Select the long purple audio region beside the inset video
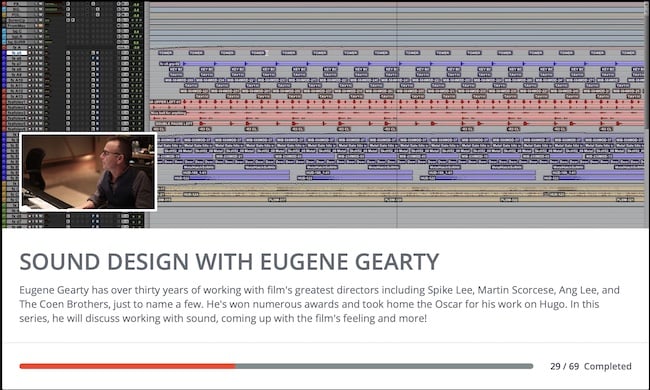The height and width of the screenshot is (390, 650). 236,175
